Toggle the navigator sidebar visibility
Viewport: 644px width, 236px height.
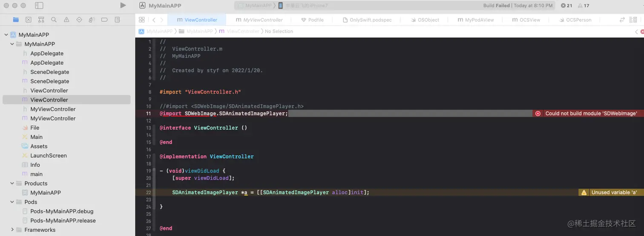39,6
